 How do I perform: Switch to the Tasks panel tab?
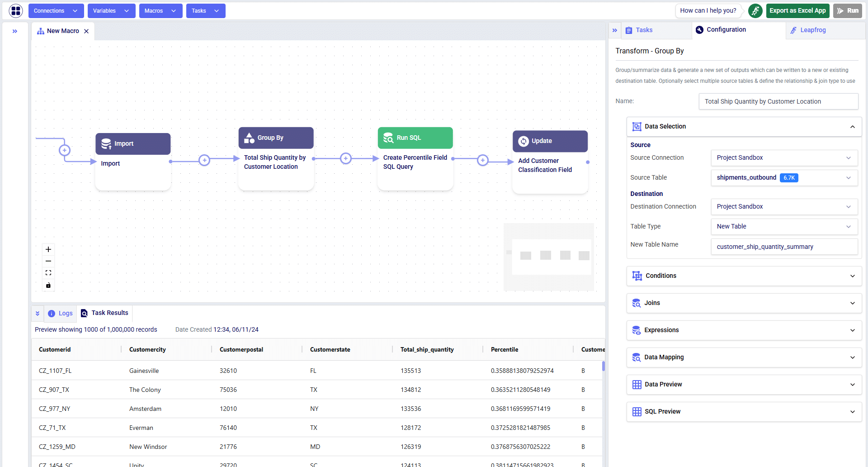coord(656,30)
